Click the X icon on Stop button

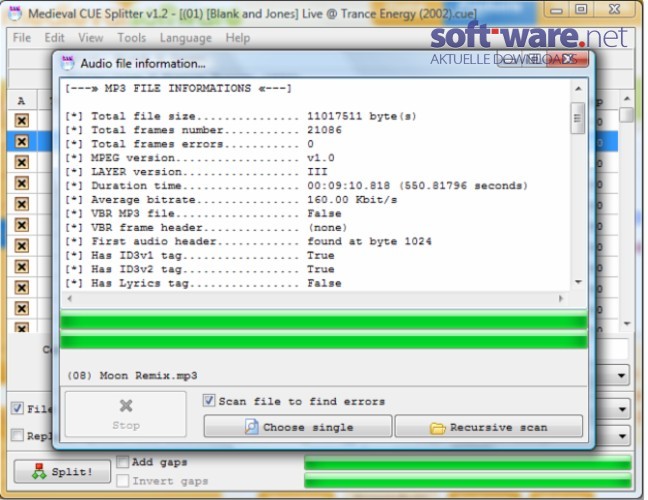click(x=126, y=406)
